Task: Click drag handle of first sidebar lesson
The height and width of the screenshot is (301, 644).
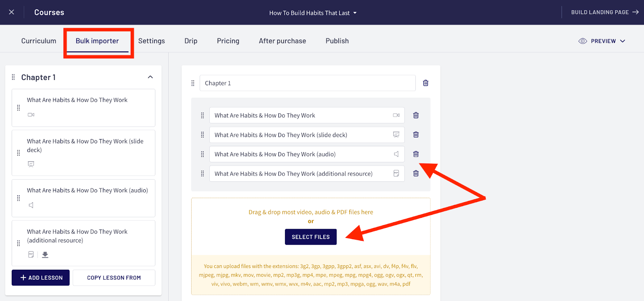Action: tap(19, 108)
